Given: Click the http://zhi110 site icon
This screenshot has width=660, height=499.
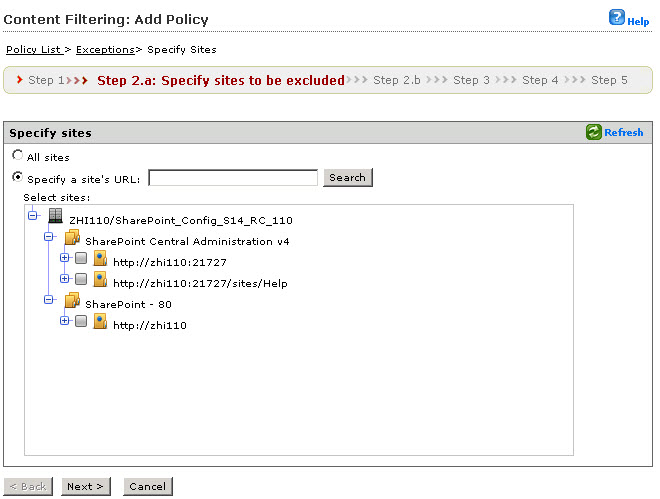Looking at the screenshot, I should point(100,323).
